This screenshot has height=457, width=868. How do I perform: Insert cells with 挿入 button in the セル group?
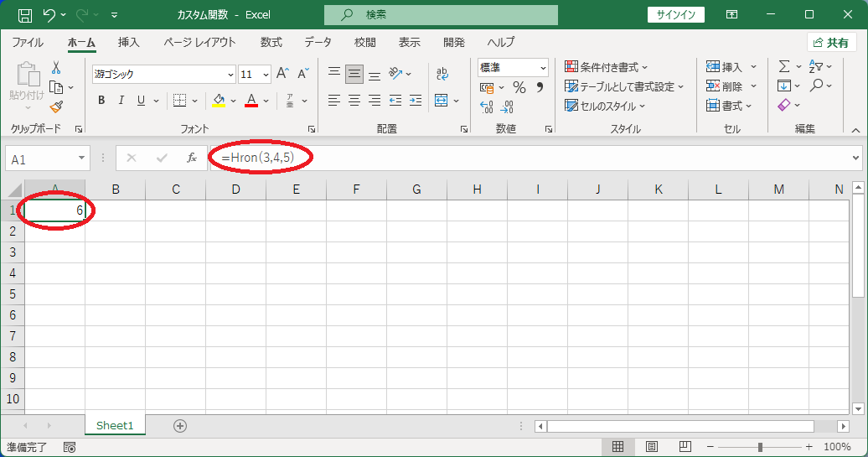click(724, 67)
